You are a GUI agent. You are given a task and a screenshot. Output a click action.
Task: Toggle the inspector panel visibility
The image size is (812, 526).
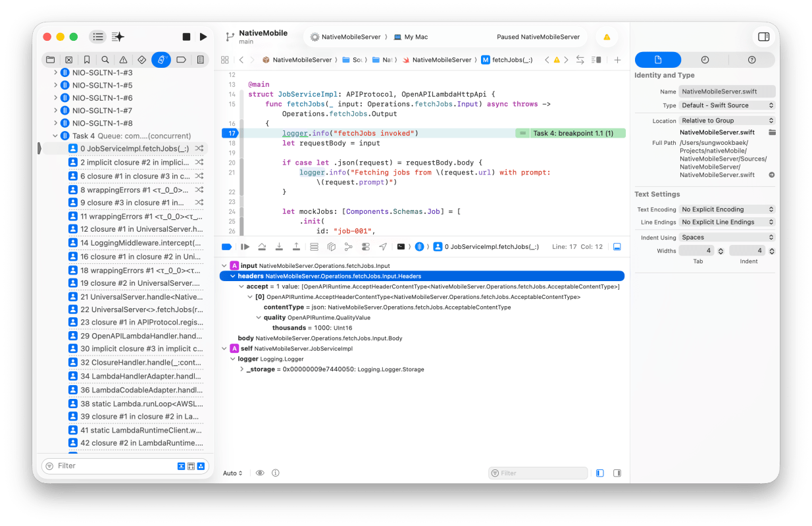[x=763, y=37]
